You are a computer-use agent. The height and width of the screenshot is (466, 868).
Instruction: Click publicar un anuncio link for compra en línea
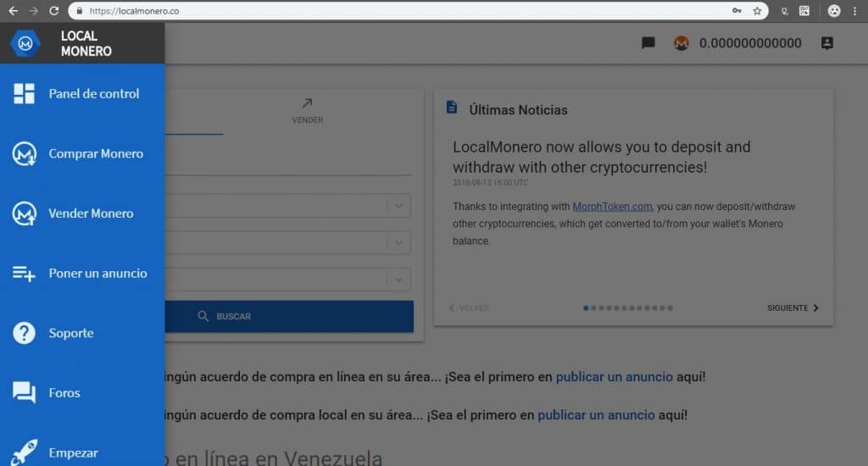[x=614, y=377]
